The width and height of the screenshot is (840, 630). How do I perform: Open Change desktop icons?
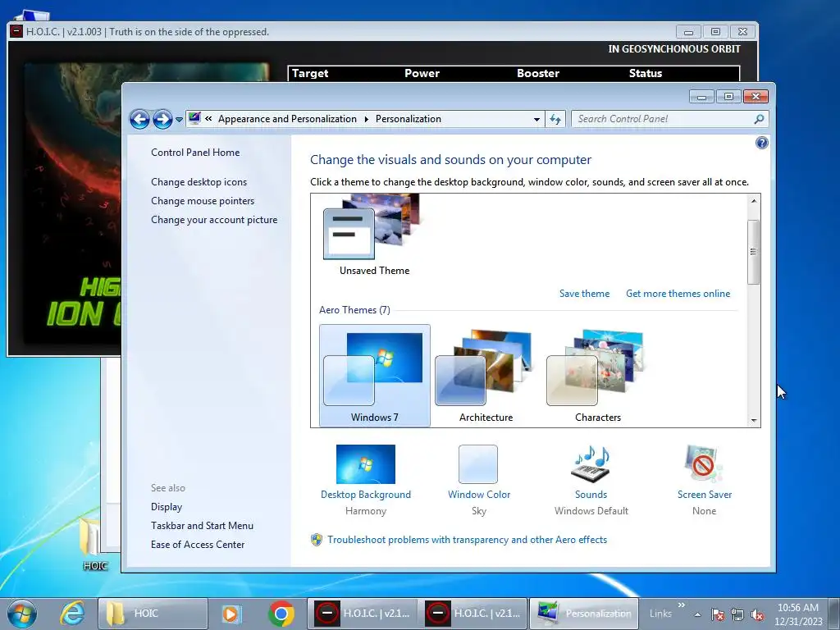click(199, 182)
